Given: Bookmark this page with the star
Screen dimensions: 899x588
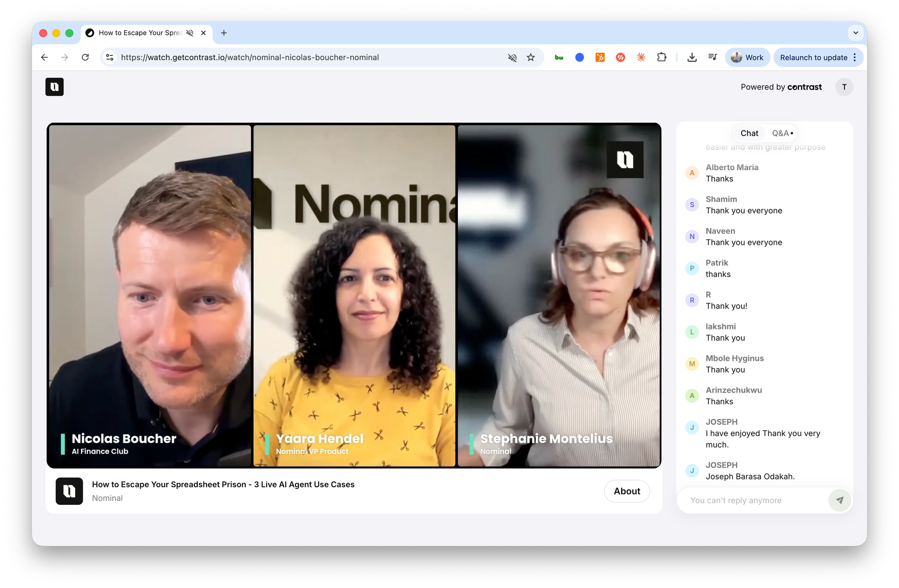Looking at the screenshot, I should pos(531,57).
